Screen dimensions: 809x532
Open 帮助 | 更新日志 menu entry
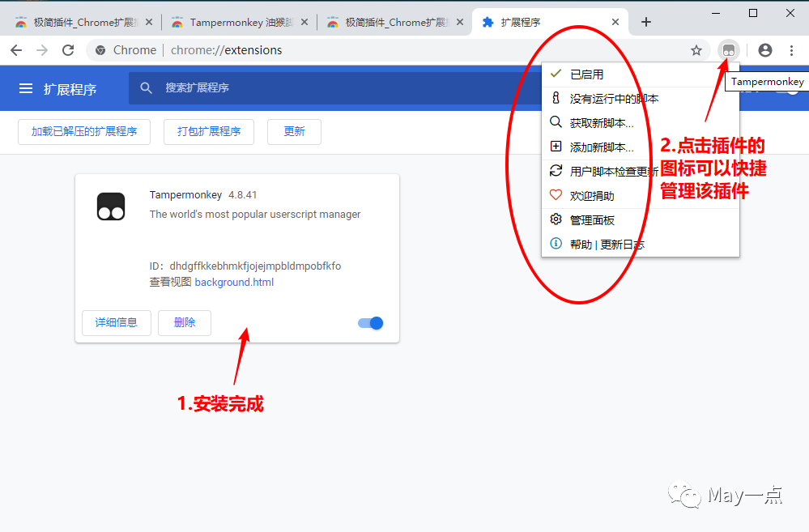pos(641,245)
